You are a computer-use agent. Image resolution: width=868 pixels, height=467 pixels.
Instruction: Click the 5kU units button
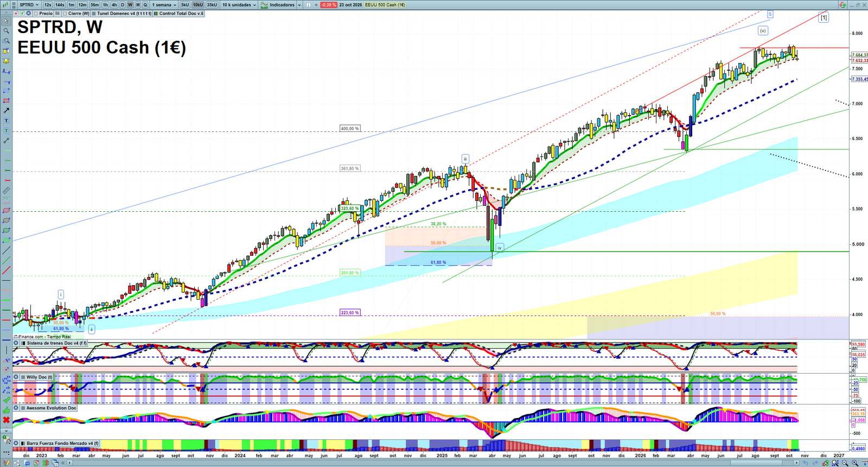pos(185,5)
